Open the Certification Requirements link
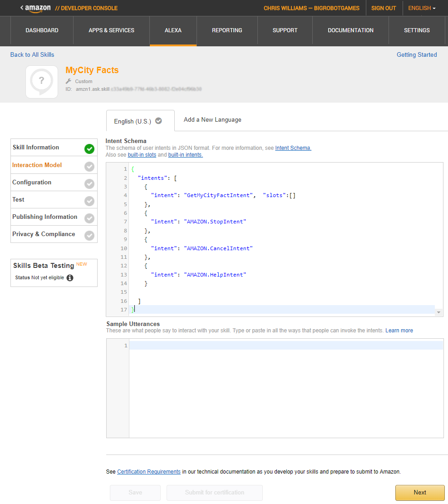 (149, 472)
